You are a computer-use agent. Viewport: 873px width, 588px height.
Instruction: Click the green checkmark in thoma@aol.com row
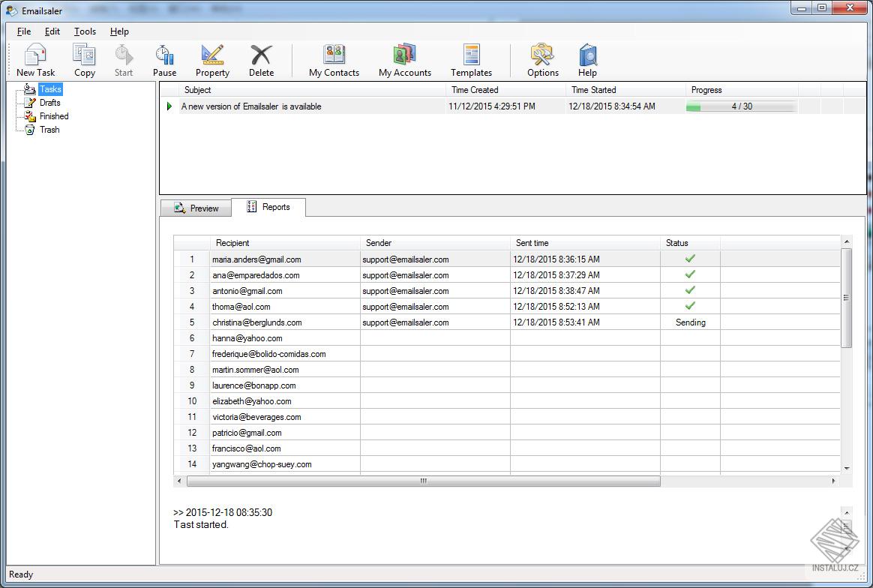pyautogui.click(x=691, y=306)
